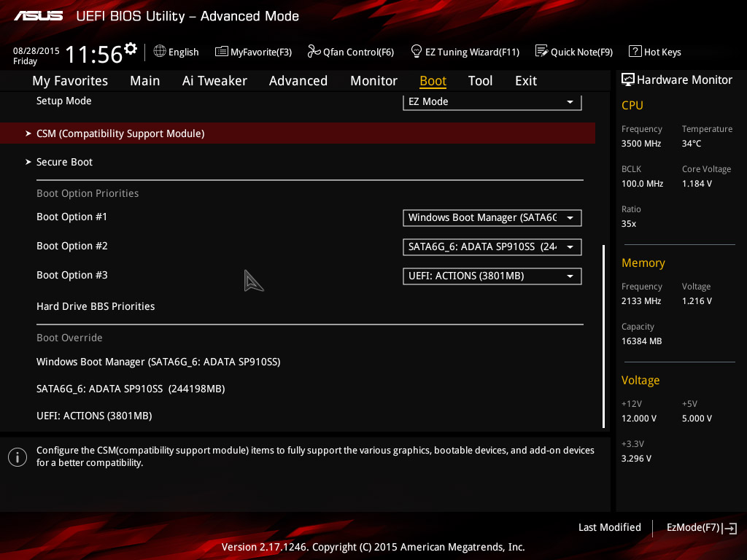The image size is (747, 560).
Task: Click the Boot Option #1 label
Action: click(x=72, y=217)
